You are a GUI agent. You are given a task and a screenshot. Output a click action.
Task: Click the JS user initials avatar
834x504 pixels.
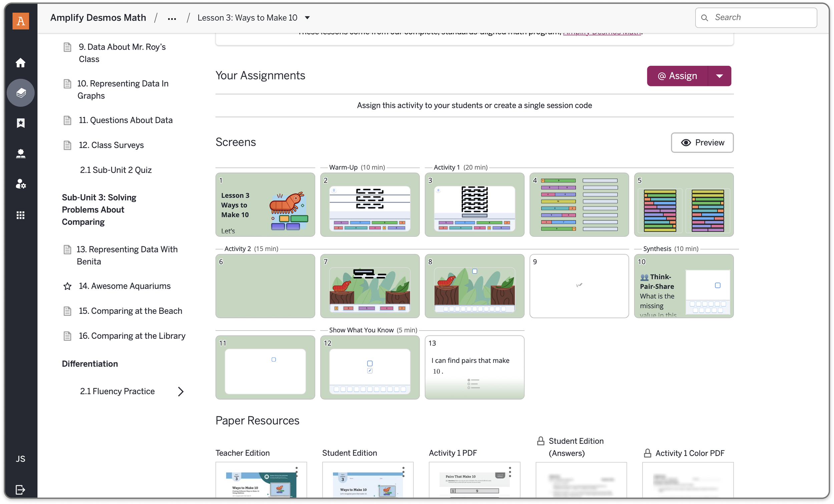tap(21, 459)
